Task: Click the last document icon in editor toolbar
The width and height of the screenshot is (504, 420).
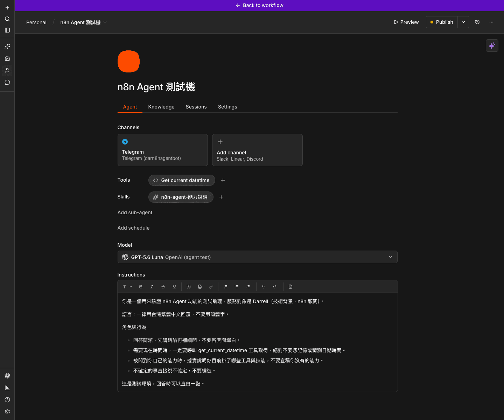Action: point(290,287)
